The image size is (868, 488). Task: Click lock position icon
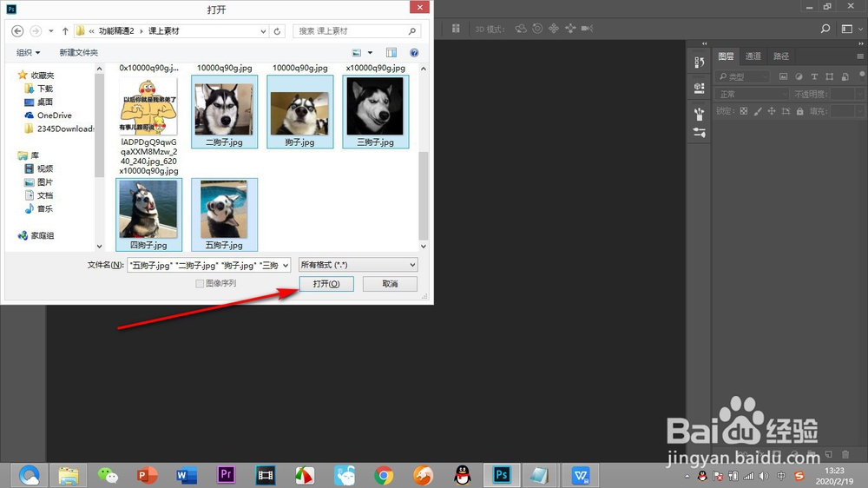772,111
